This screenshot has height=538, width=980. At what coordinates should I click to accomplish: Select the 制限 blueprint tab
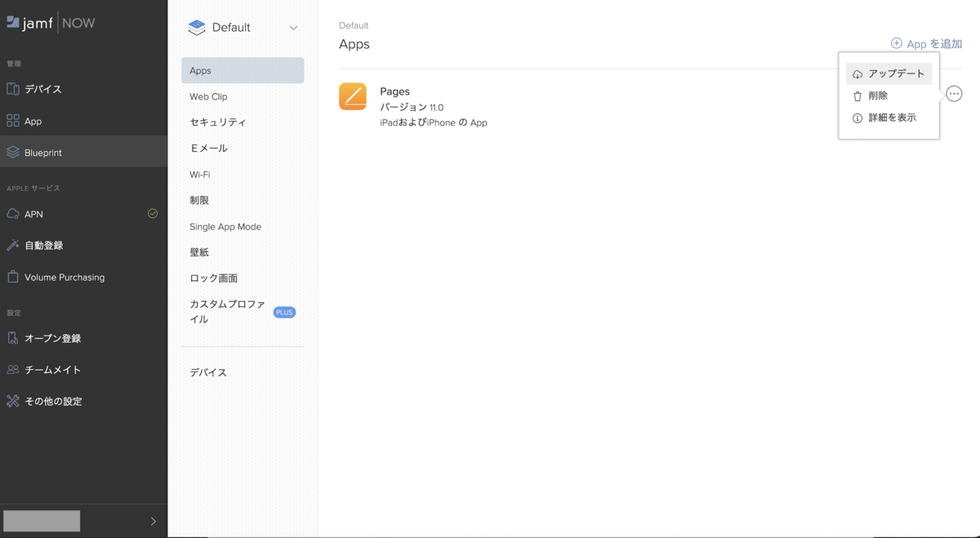(243, 200)
